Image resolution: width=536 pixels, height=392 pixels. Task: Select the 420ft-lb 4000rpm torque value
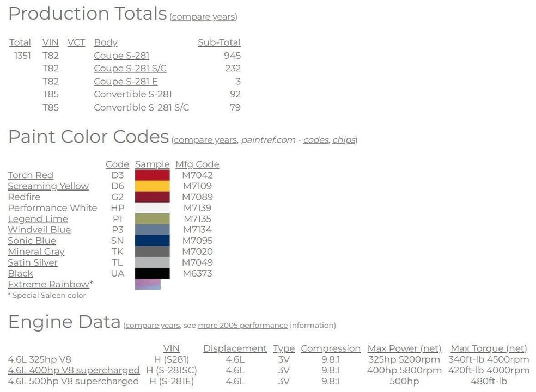(x=489, y=370)
